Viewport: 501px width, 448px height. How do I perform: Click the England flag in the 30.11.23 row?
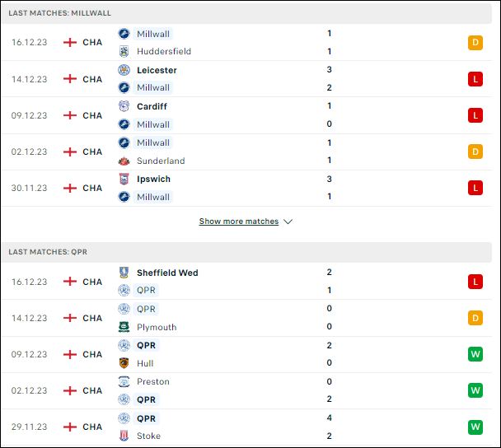click(x=70, y=188)
